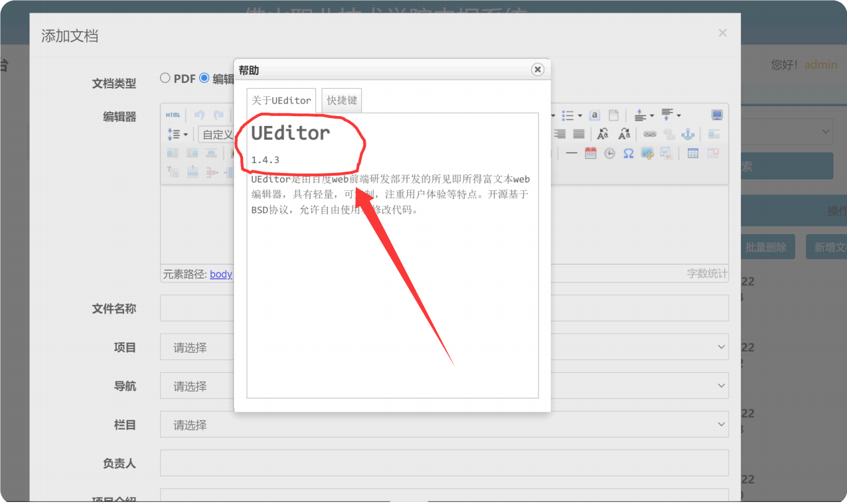The height and width of the screenshot is (504, 847).
Task: Click the delete table icon
Action: pos(713,153)
